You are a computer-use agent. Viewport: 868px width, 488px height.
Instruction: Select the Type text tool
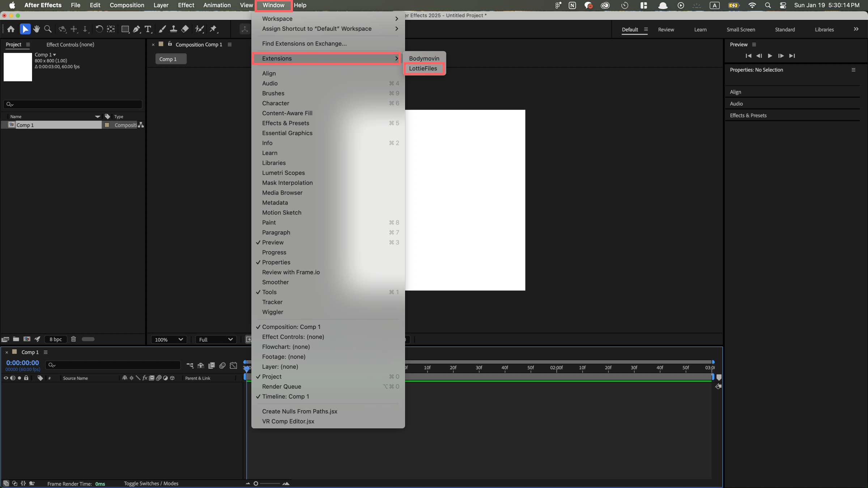(x=148, y=29)
